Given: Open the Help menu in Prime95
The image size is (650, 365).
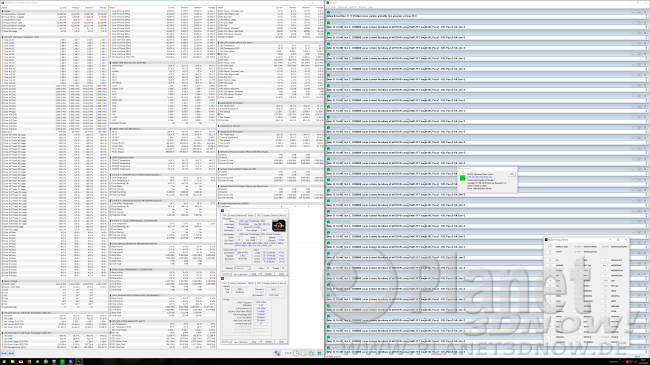Looking at the screenshot, I should [x=370, y=7].
